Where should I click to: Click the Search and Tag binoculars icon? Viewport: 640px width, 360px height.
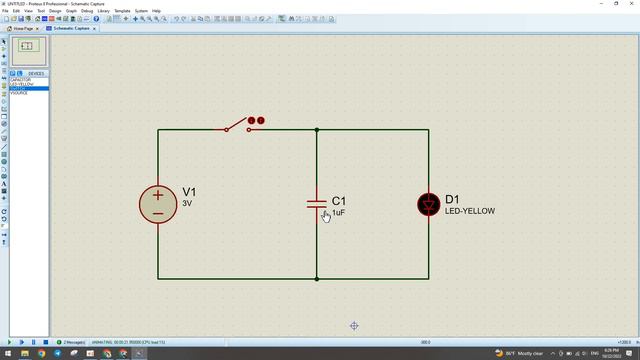tap(291, 19)
